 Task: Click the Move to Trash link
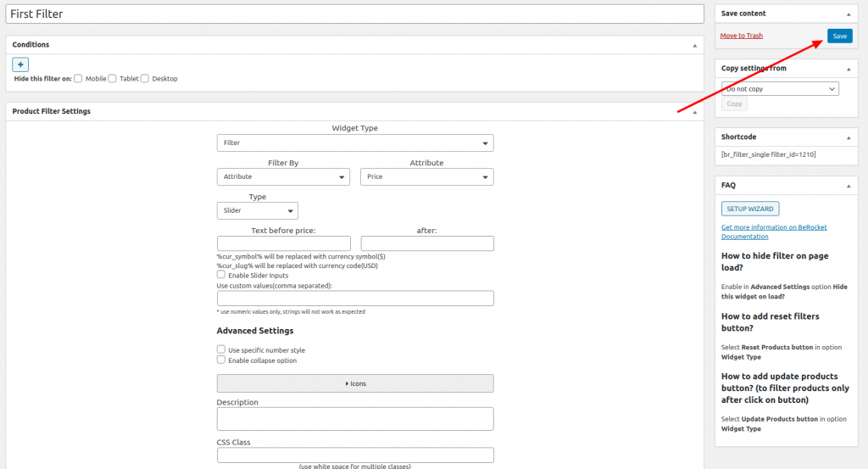[741, 36]
